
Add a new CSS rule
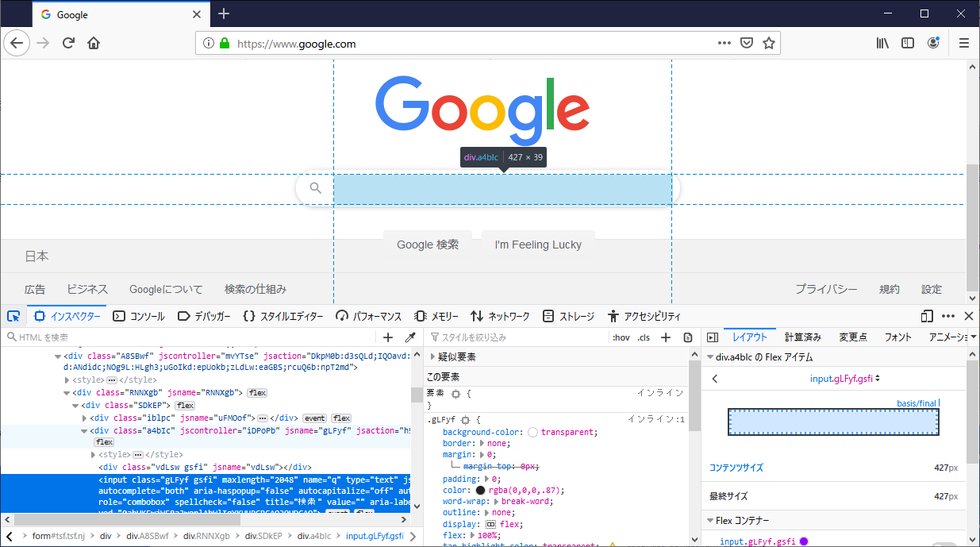click(666, 337)
